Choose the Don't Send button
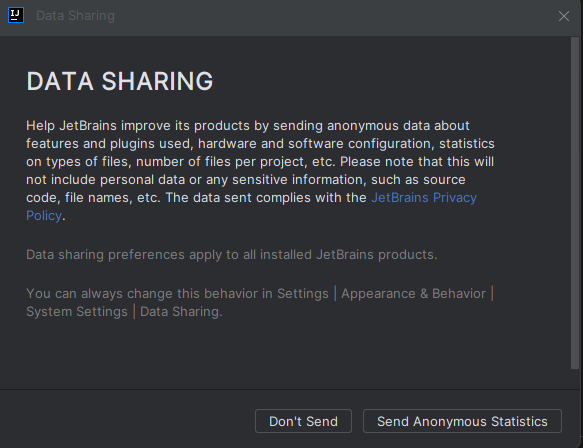This screenshot has width=583, height=448. click(x=303, y=421)
